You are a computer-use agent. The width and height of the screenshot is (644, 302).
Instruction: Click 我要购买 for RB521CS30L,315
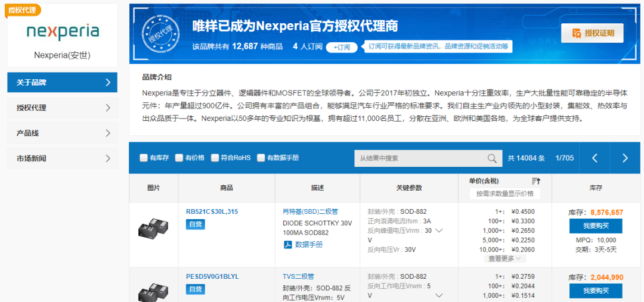coord(596,226)
